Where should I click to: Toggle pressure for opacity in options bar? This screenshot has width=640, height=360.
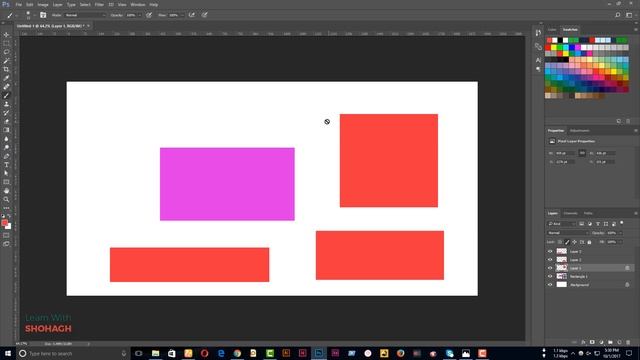pos(149,15)
